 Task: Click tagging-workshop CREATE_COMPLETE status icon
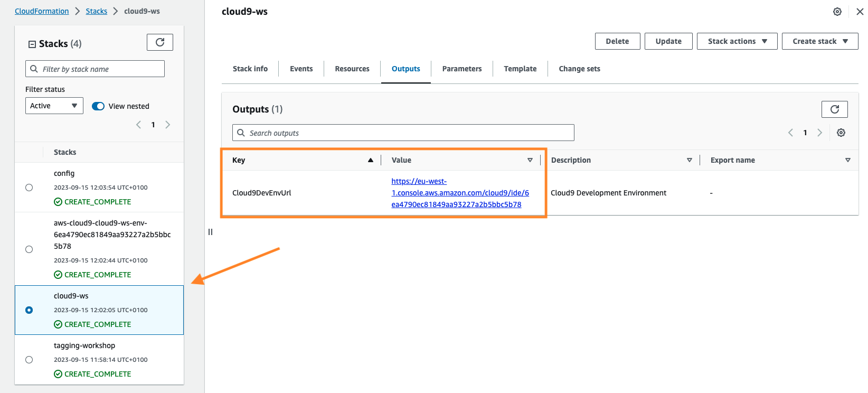coord(58,374)
